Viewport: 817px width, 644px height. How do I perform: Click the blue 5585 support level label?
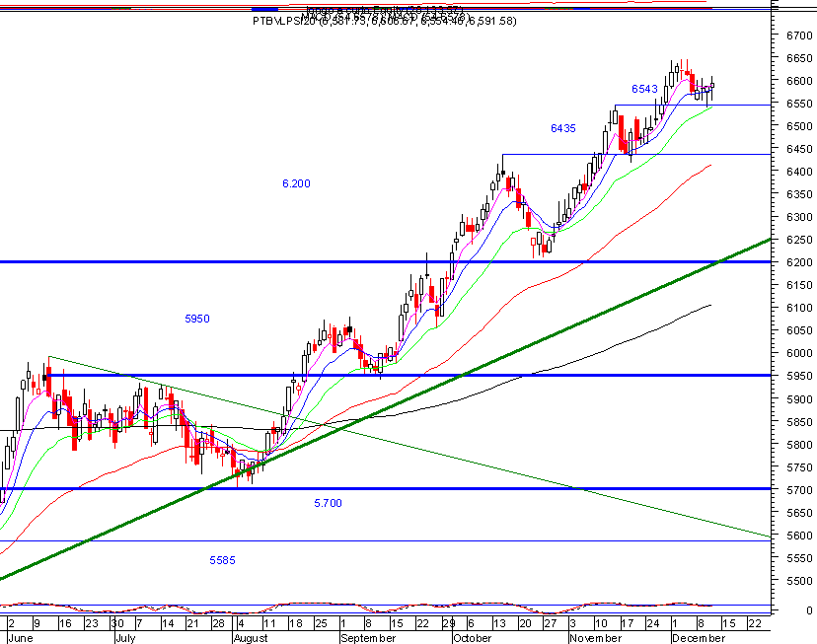(x=222, y=560)
